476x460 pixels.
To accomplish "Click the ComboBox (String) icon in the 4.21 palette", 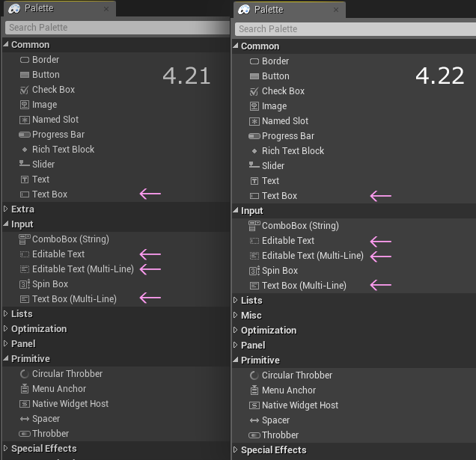I will click(x=25, y=239).
